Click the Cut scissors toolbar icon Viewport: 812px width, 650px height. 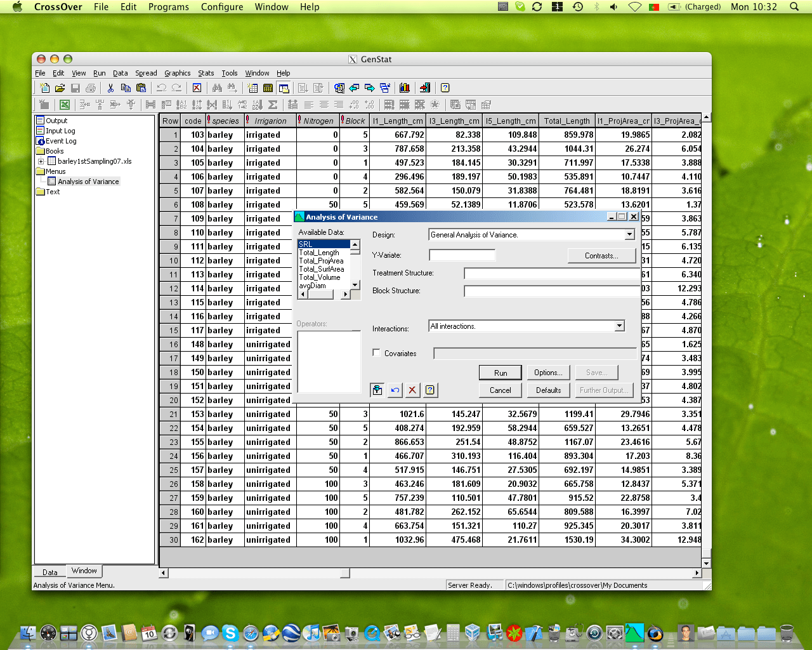[110, 88]
